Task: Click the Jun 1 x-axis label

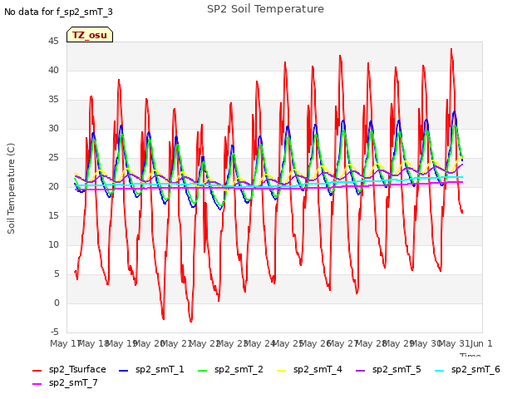Action: pos(481,343)
